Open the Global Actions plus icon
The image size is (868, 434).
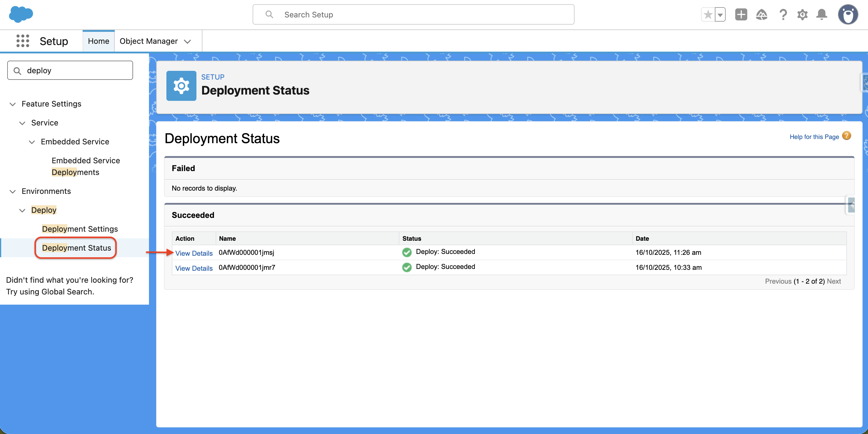pos(741,14)
